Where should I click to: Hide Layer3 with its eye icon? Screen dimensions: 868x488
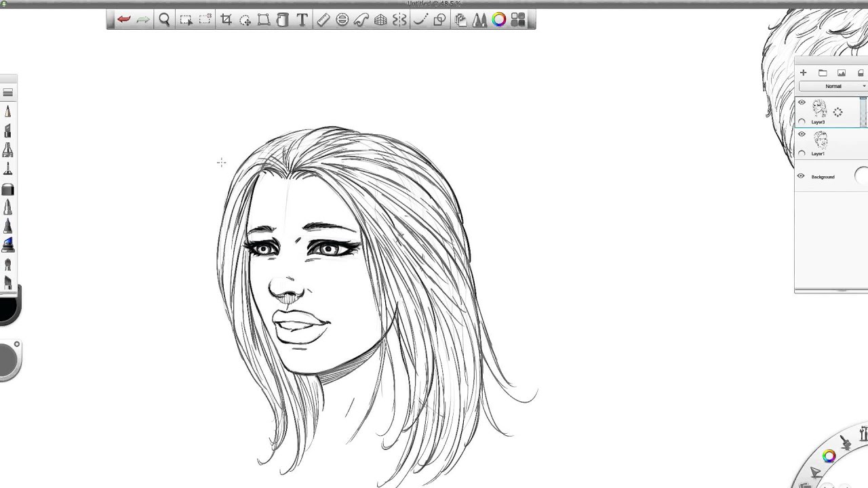click(802, 102)
